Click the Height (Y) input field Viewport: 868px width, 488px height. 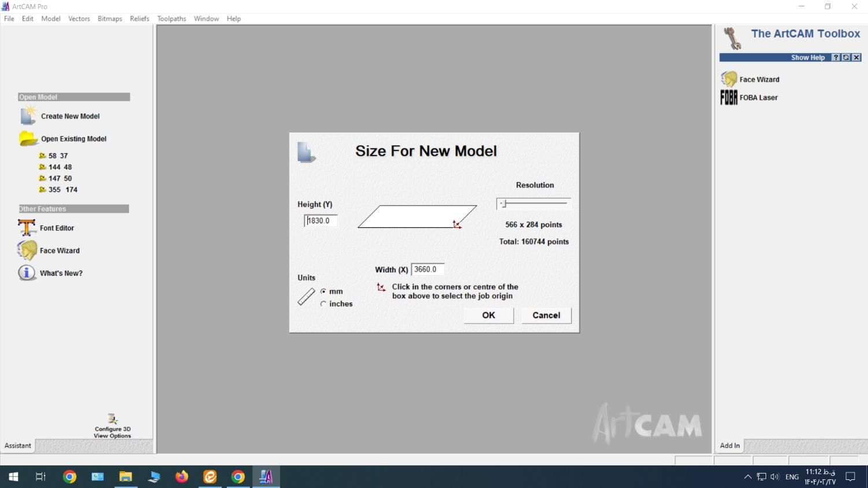[321, 221]
